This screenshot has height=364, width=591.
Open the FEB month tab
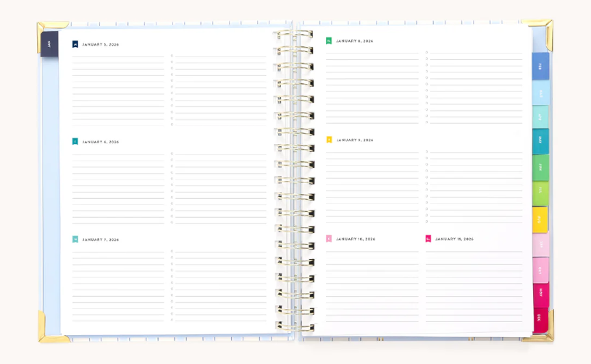pos(540,67)
